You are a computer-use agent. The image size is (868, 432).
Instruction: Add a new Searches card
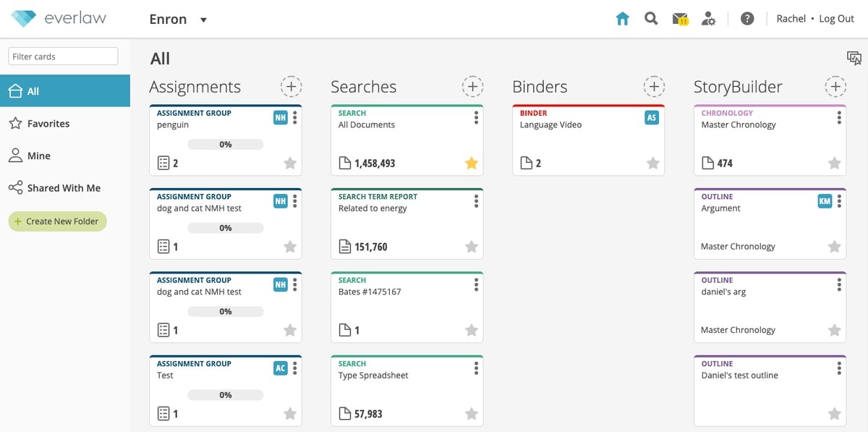472,87
